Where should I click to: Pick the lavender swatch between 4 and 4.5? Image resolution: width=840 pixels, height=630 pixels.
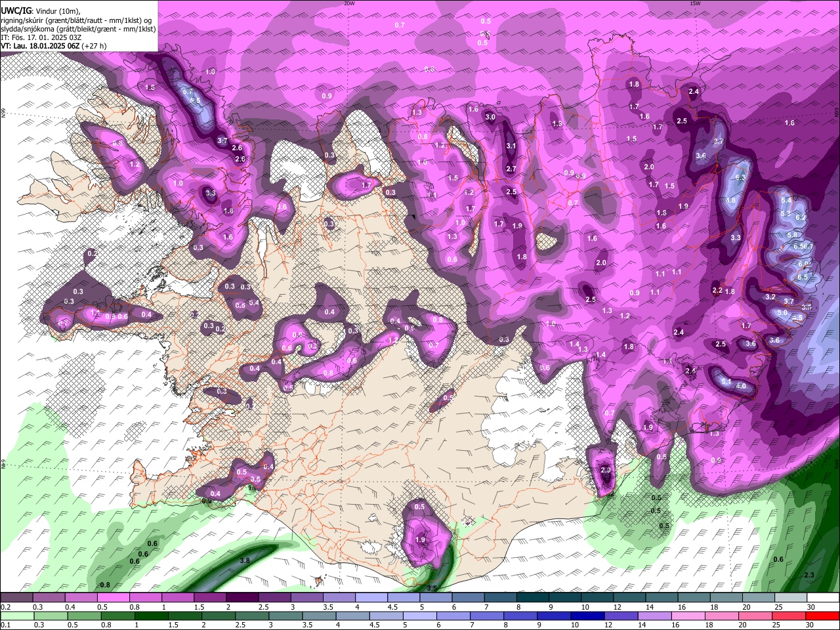click(x=371, y=597)
